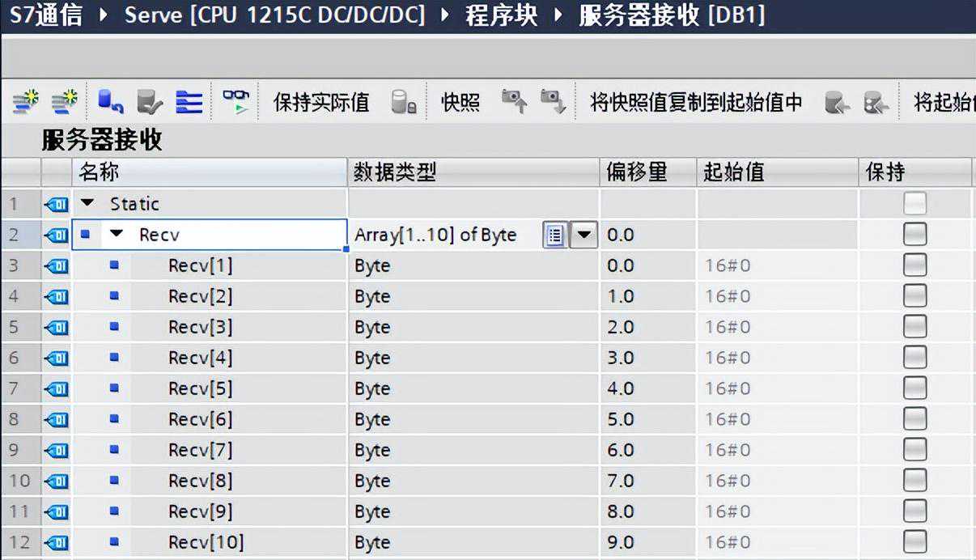Click Serve [CPU 1215C DC/DC/DC] in breadcrumb

pos(274,15)
